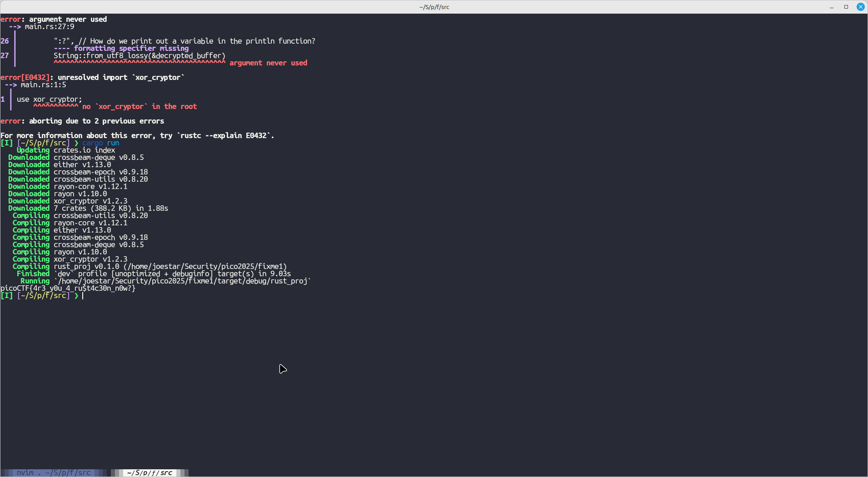Click the String::from_utf8_lossy code line
868x477 pixels.
click(139, 56)
